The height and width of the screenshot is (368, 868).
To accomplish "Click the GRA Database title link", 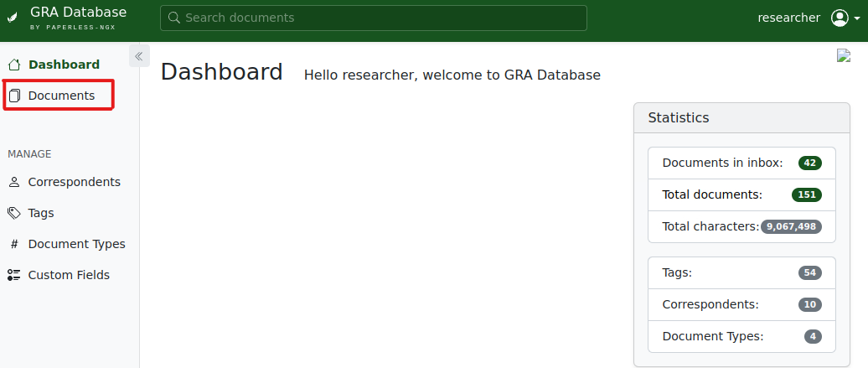I will [78, 13].
